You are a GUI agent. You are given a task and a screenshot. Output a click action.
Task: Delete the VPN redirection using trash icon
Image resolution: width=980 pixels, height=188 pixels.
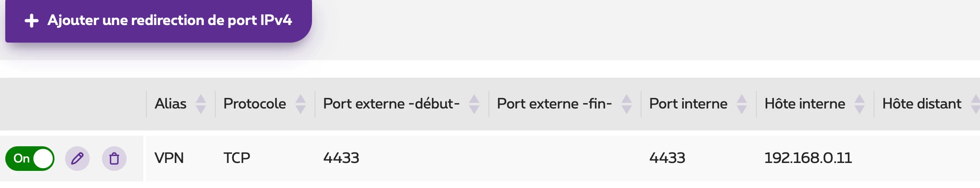click(114, 159)
